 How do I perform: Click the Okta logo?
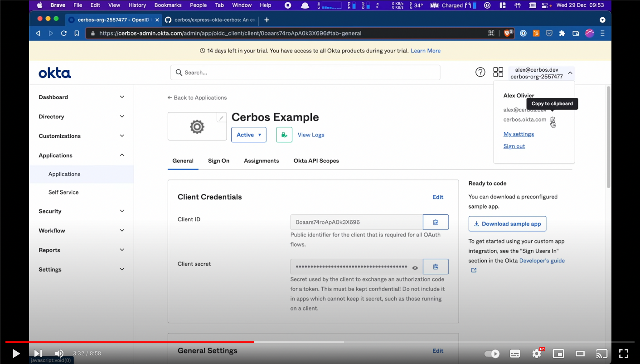(x=55, y=73)
